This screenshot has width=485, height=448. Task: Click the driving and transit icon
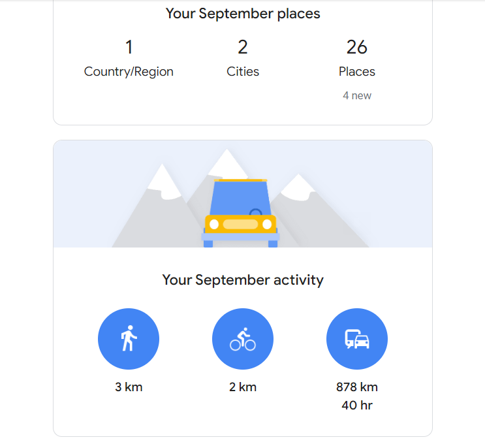pyautogui.click(x=357, y=339)
